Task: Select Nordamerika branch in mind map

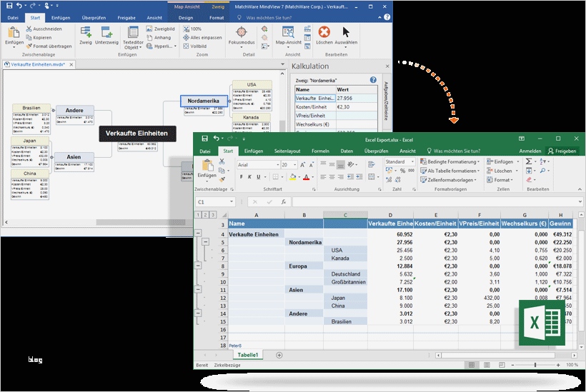Action: coord(204,101)
